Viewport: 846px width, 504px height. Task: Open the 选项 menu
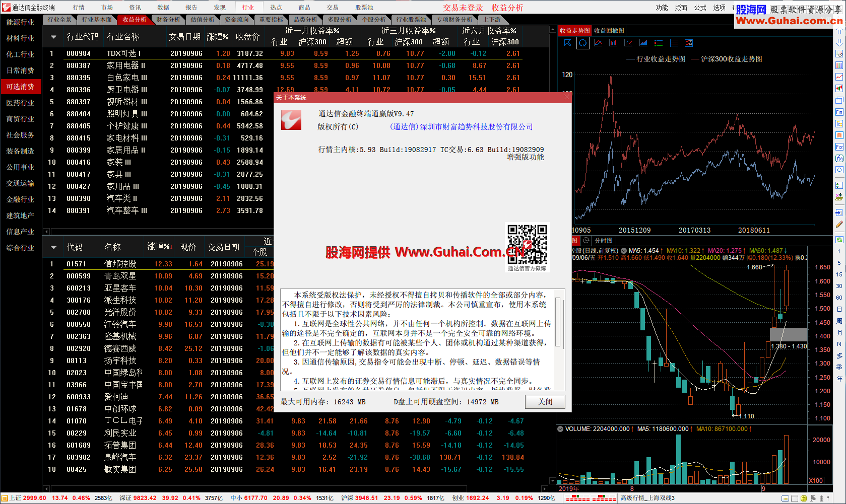[x=719, y=8]
